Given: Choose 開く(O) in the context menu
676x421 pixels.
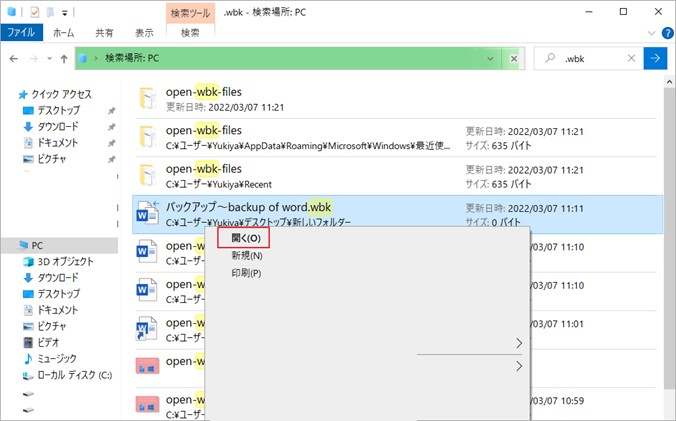Looking at the screenshot, I should [x=244, y=238].
